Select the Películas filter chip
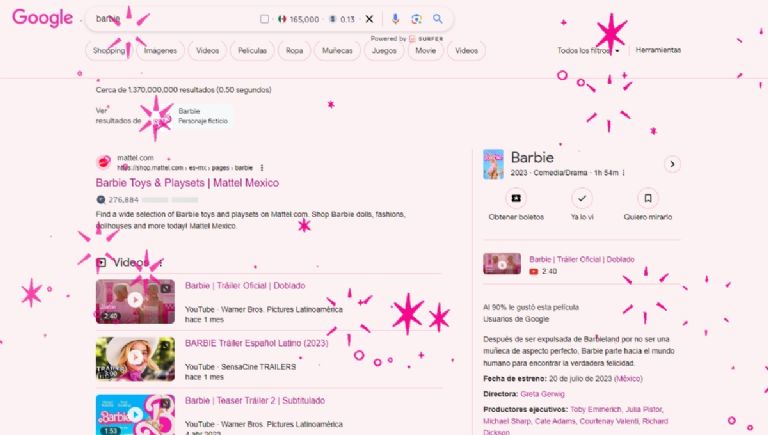768x435 pixels. click(252, 50)
